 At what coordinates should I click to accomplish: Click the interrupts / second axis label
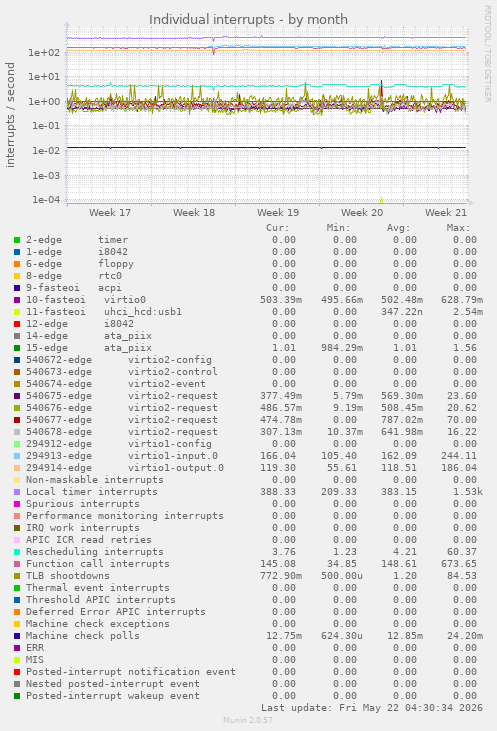point(10,115)
